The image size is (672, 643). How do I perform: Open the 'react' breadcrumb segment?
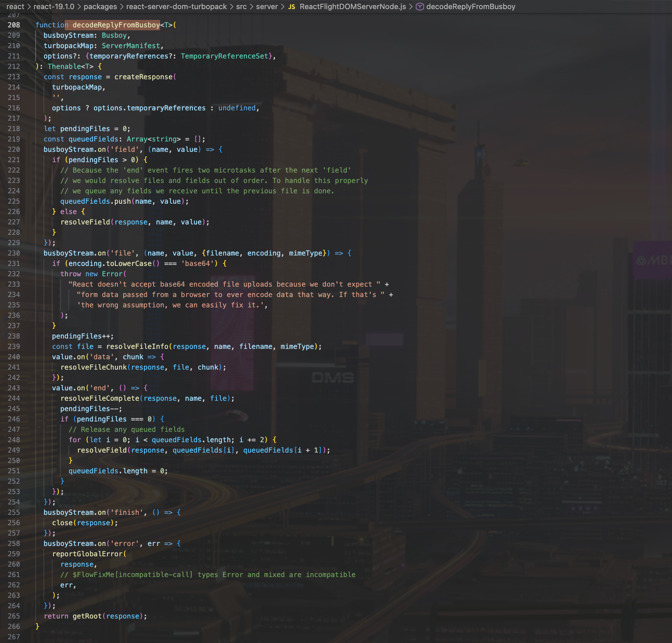tap(15, 7)
